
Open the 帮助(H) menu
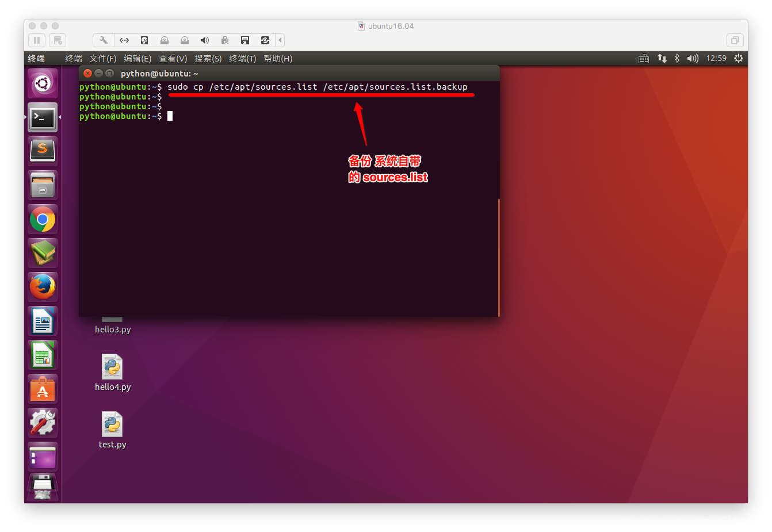pyautogui.click(x=278, y=59)
